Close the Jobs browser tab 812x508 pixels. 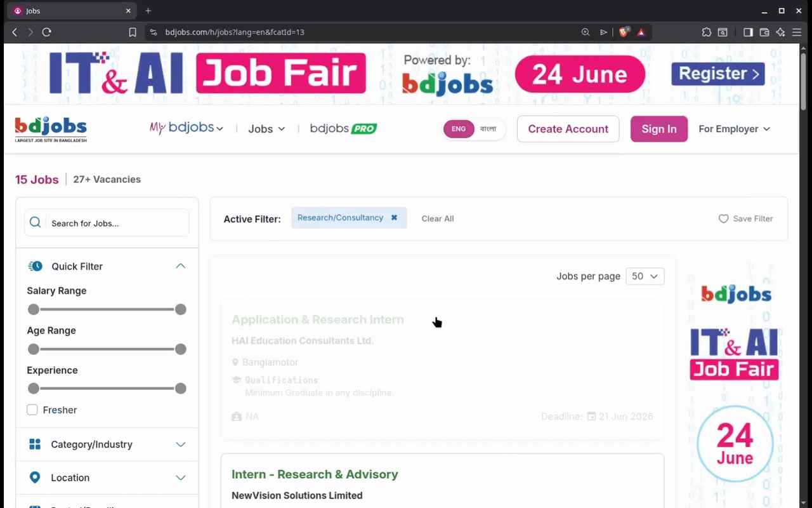pos(128,11)
